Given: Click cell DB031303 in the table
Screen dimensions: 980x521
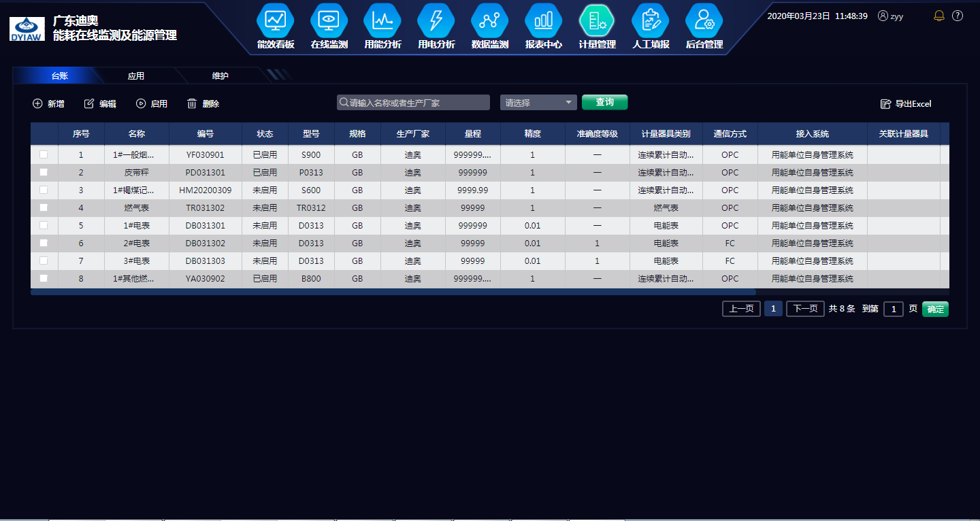Looking at the screenshot, I should tap(206, 261).
